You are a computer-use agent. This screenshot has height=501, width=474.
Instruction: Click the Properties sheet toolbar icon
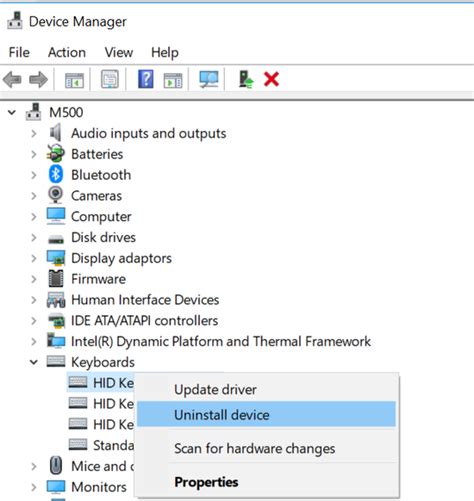(x=110, y=79)
